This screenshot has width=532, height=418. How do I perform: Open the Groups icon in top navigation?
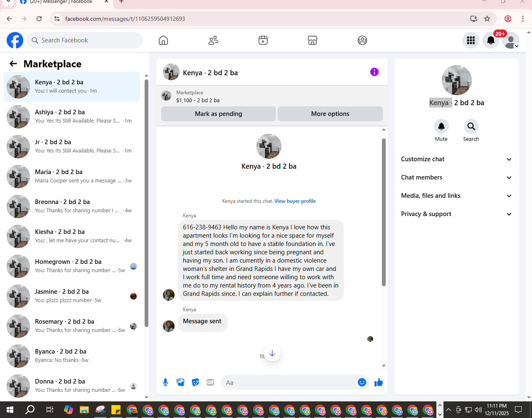(x=362, y=40)
